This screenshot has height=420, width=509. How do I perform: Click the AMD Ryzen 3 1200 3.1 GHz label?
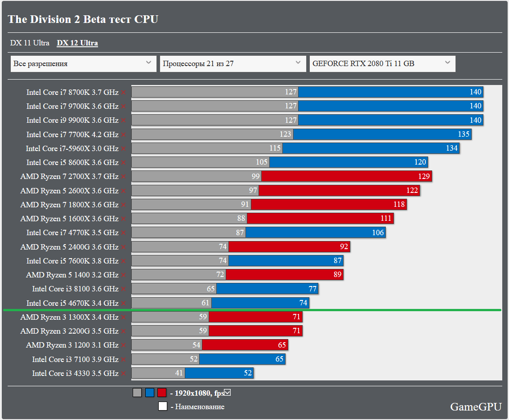pyautogui.click(x=72, y=345)
